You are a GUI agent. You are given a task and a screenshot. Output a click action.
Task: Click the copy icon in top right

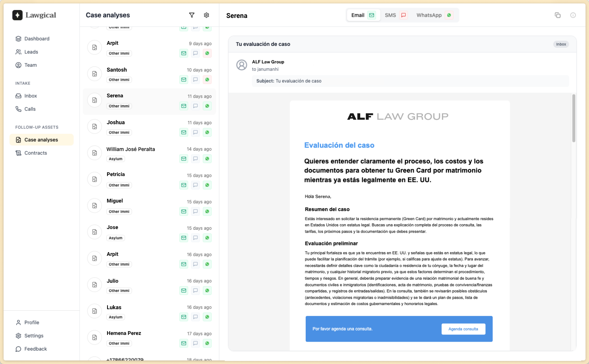557,15
